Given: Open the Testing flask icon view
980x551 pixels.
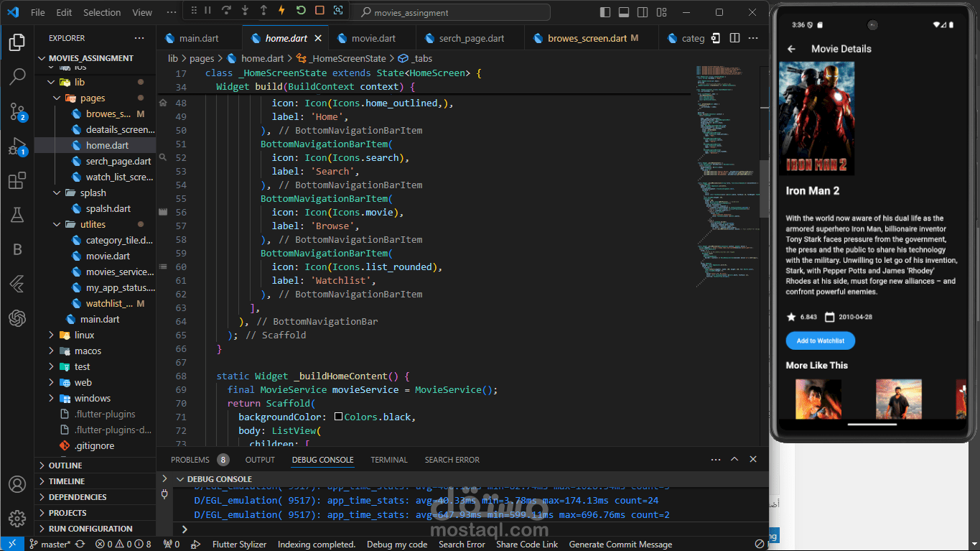Looking at the screenshot, I should pyautogui.click(x=17, y=215).
